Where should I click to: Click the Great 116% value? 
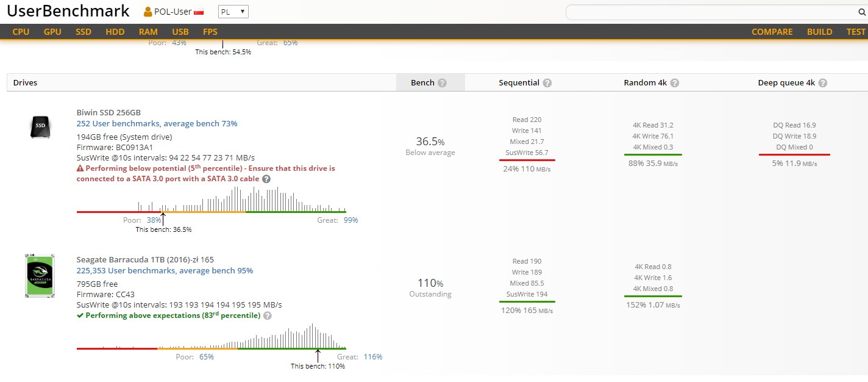(x=373, y=357)
